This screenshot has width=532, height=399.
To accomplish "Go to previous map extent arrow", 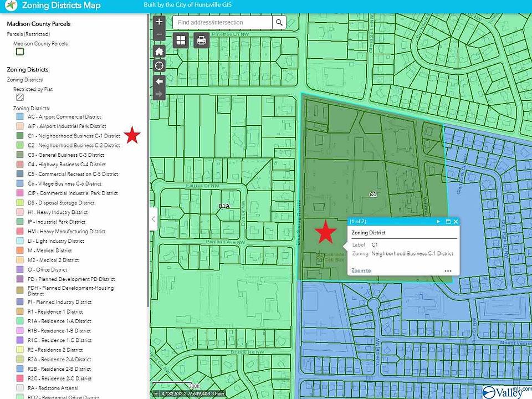I will (x=160, y=81).
